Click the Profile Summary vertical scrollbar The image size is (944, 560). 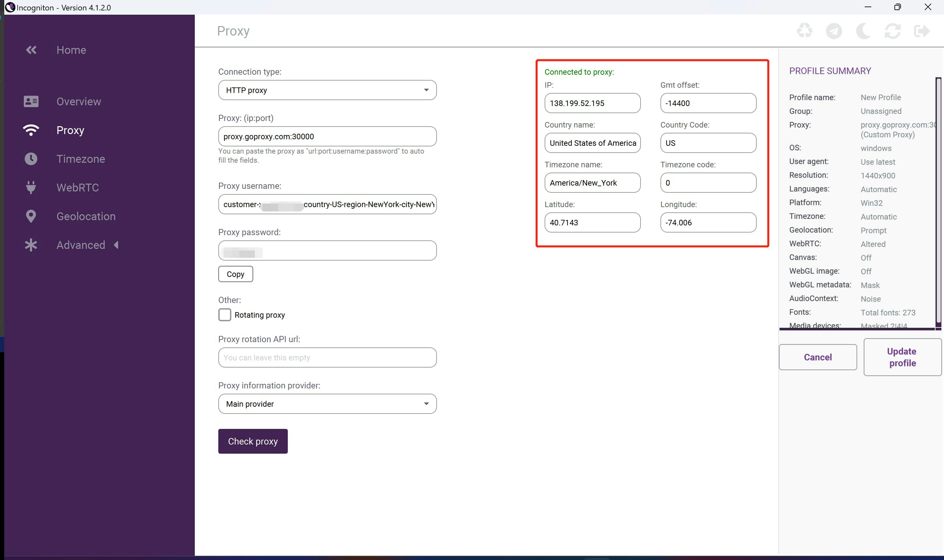[938, 200]
